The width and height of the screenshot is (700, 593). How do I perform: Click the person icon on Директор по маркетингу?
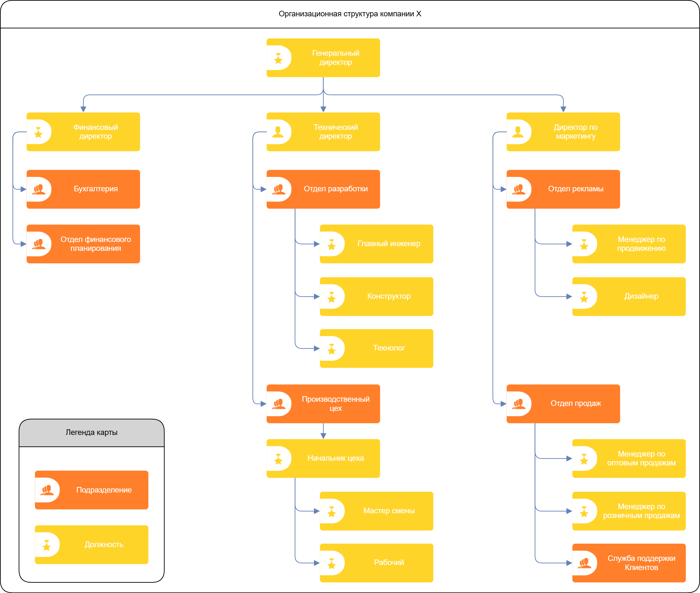click(x=518, y=132)
